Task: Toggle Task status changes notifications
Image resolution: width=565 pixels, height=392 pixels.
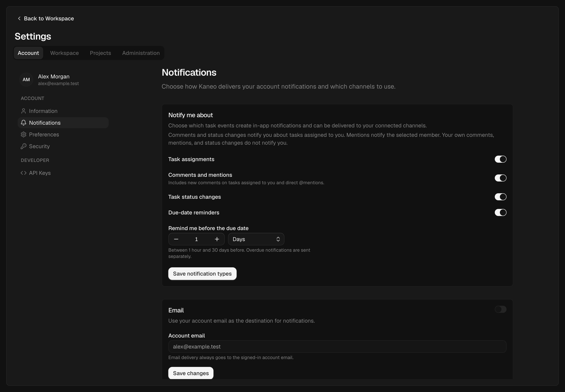Action: coord(500,197)
